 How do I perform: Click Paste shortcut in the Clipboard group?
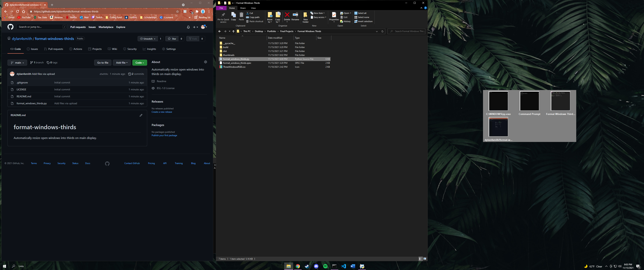click(x=254, y=21)
